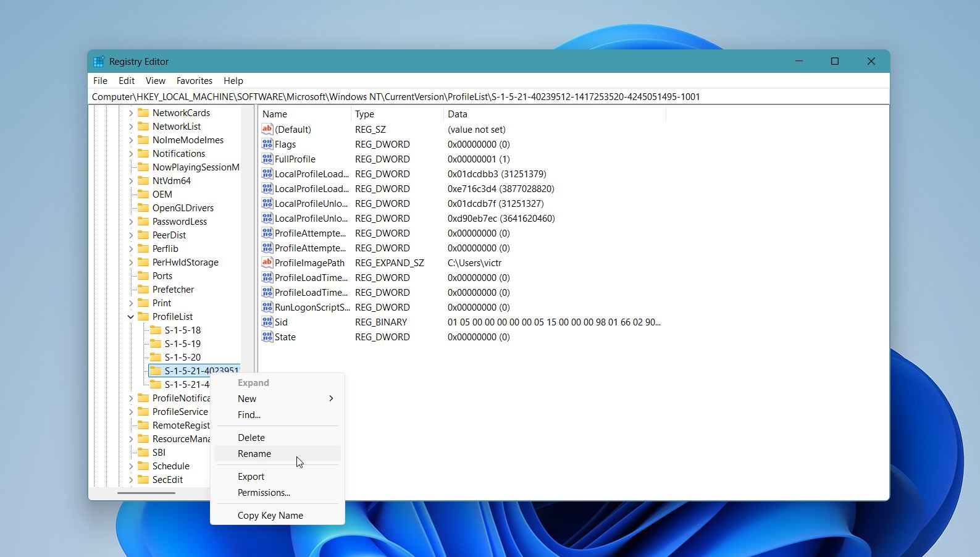Expand the Print key

[131, 303]
